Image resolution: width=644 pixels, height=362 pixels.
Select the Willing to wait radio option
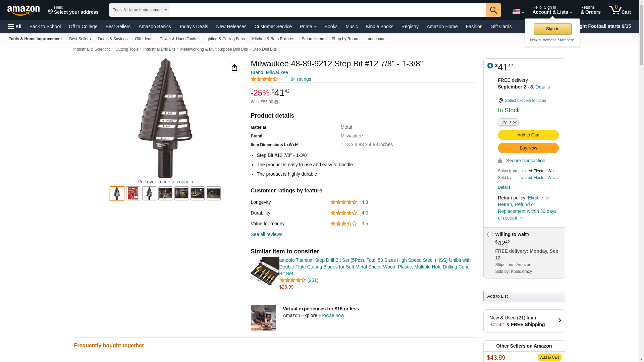(490, 235)
